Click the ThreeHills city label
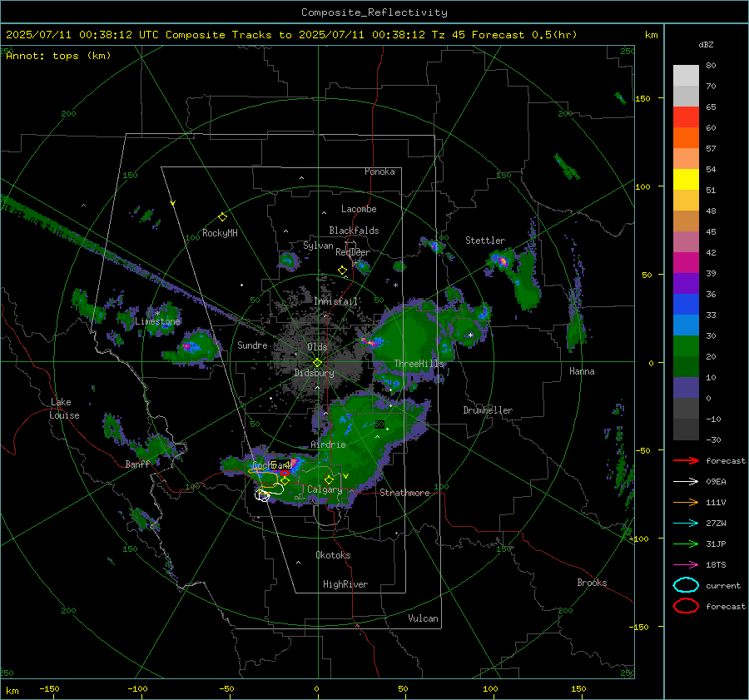The width and height of the screenshot is (749, 700). pos(419,364)
